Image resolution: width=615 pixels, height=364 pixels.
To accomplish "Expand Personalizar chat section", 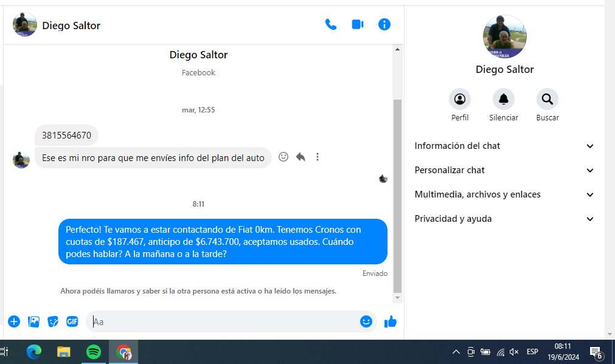I will coord(504,170).
